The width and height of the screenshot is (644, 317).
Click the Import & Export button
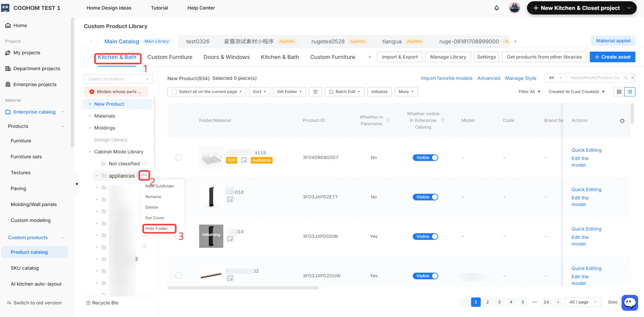(x=400, y=57)
